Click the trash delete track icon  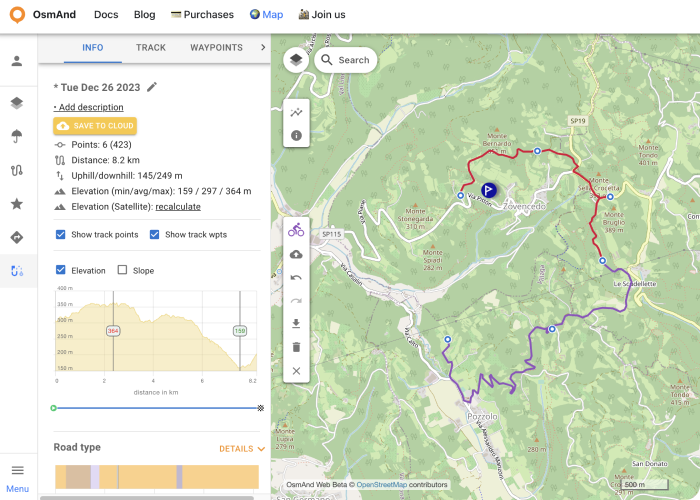[x=296, y=347]
